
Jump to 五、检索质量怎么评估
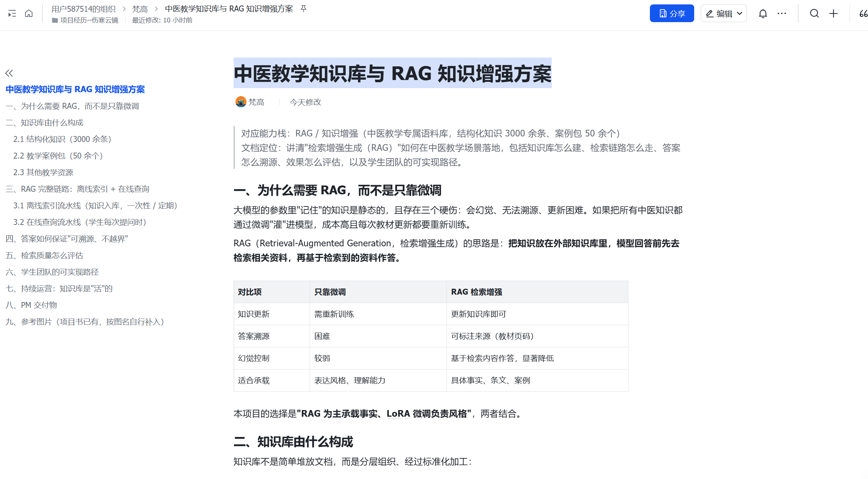click(44, 255)
